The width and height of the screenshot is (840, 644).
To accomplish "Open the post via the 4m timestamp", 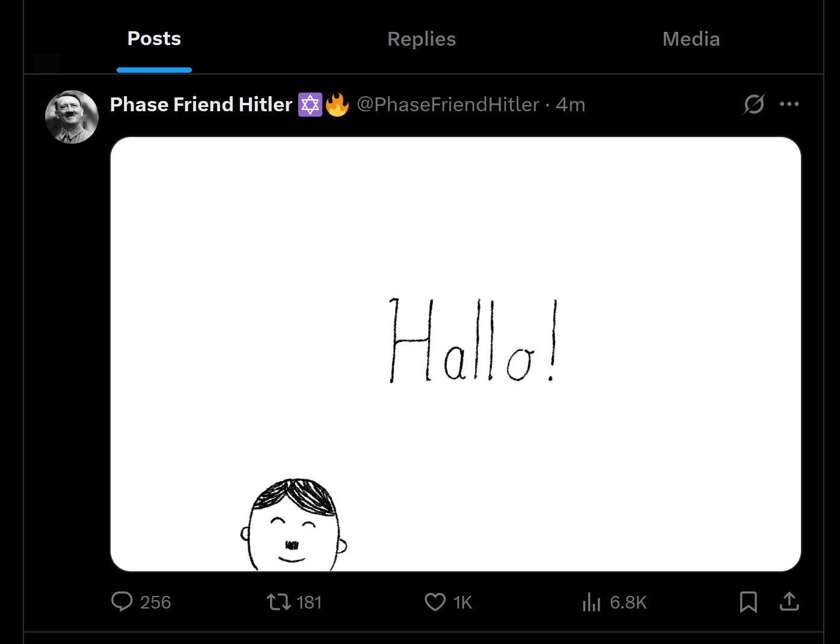I will pos(571,105).
